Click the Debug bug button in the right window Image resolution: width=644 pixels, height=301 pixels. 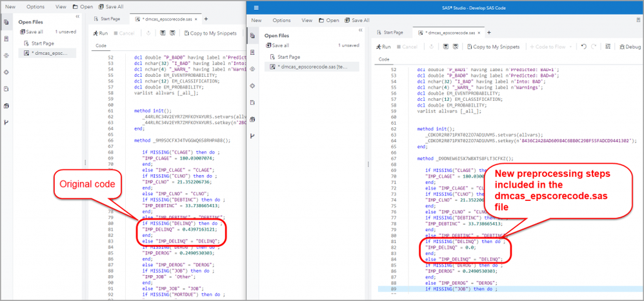click(x=630, y=47)
